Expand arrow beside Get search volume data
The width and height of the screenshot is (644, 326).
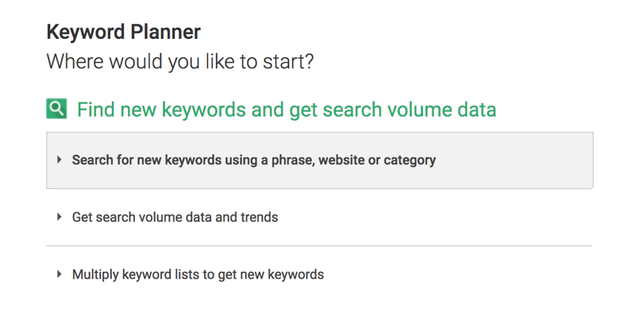click(60, 217)
